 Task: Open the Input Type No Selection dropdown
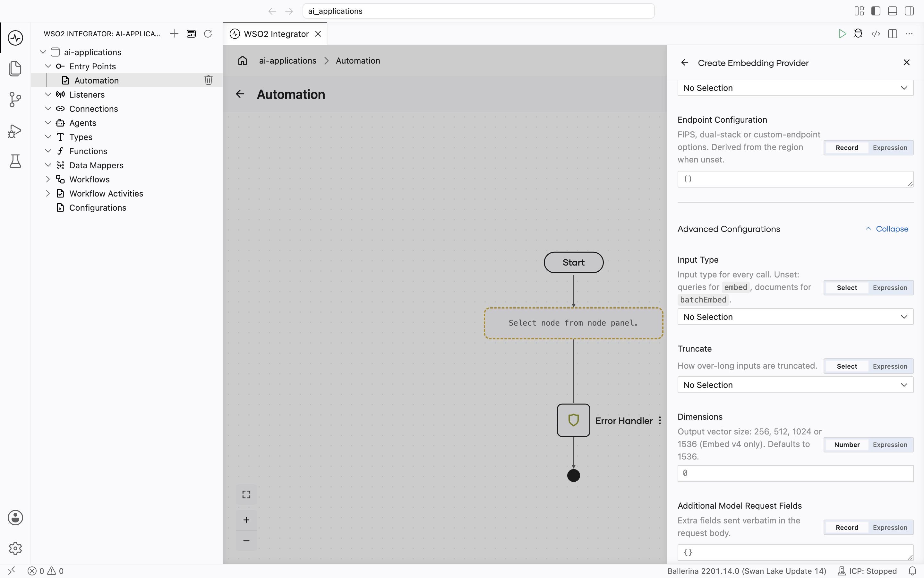pos(795,317)
